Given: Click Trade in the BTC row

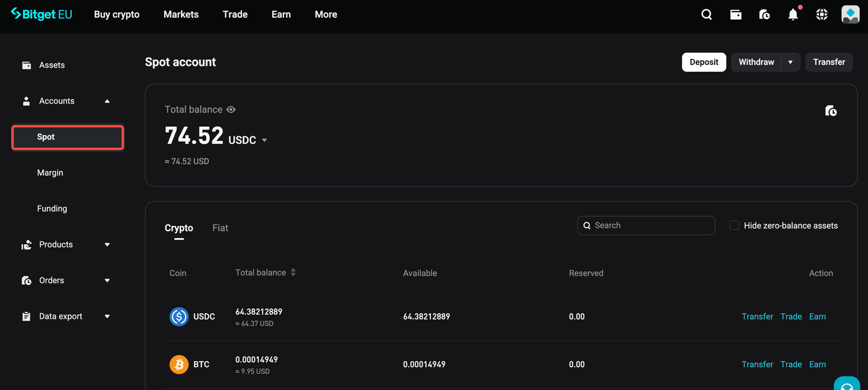Looking at the screenshot, I should (791, 365).
